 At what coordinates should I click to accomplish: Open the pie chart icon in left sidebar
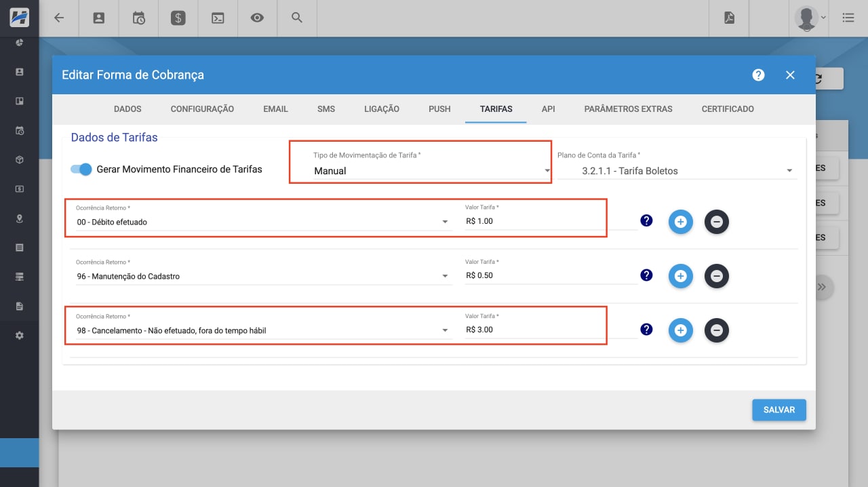tap(20, 43)
